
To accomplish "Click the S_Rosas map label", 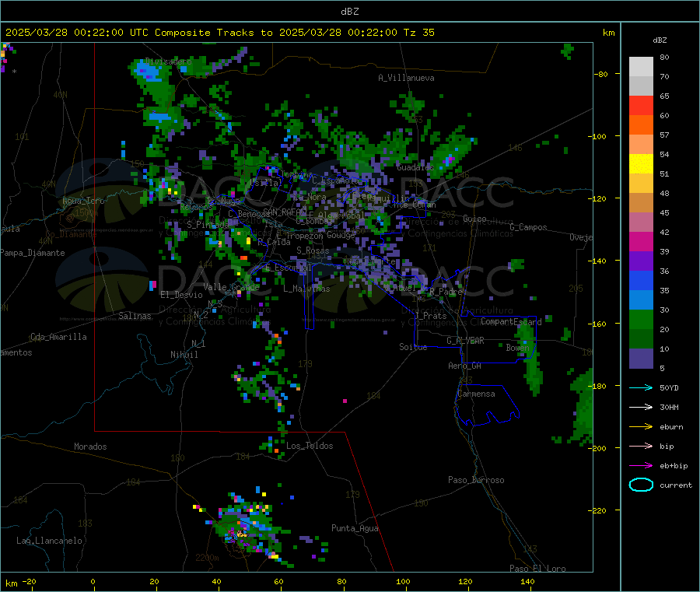I will pos(313,251).
